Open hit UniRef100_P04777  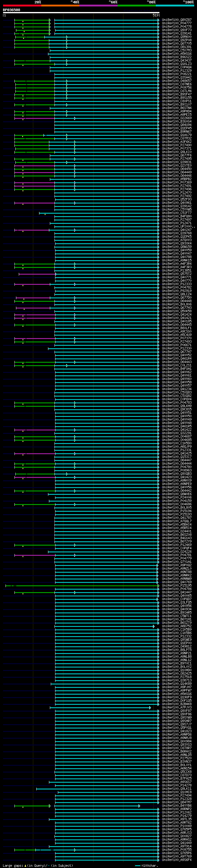(x=177, y=23)
